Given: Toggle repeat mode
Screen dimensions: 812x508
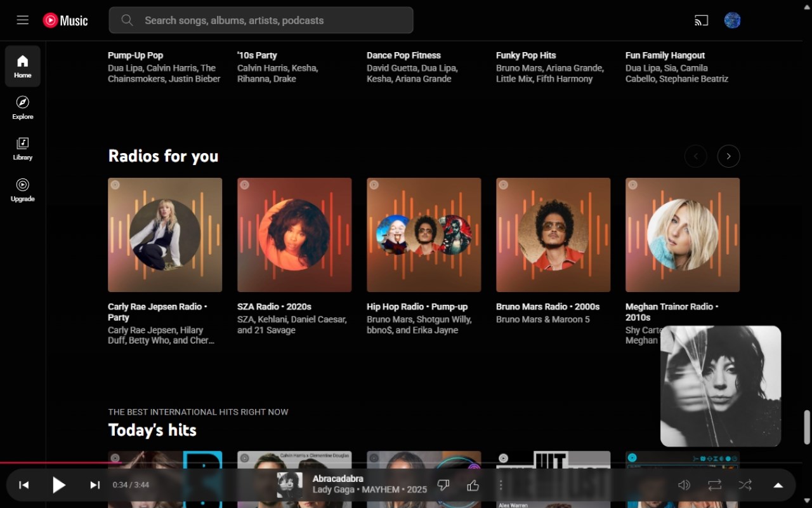Looking at the screenshot, I should (715, 485).
